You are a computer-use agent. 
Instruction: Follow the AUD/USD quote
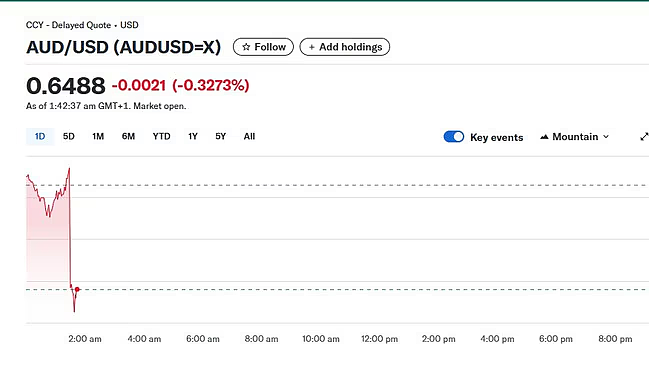tap(263, 47)
